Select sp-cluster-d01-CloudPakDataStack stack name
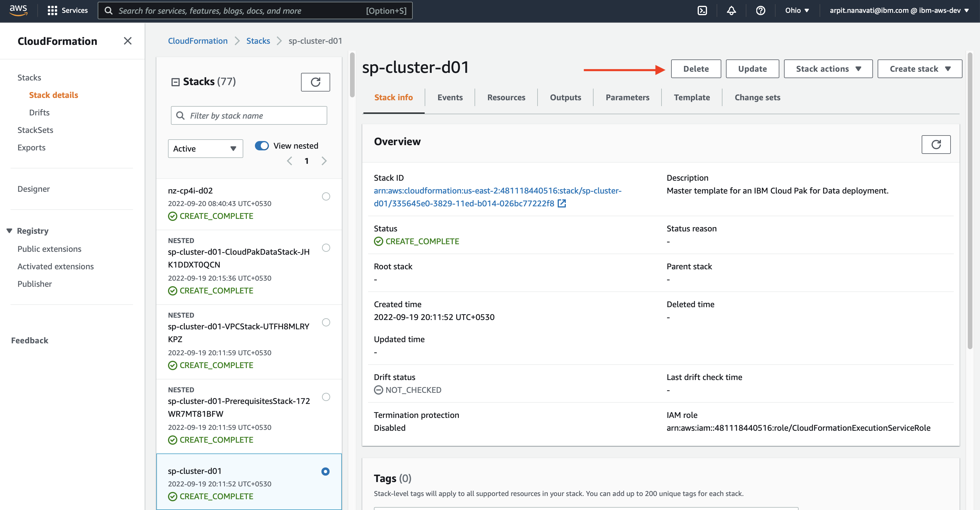Viewport: 980px width, 510px height. pyautogui.click(x=239, y=258)
